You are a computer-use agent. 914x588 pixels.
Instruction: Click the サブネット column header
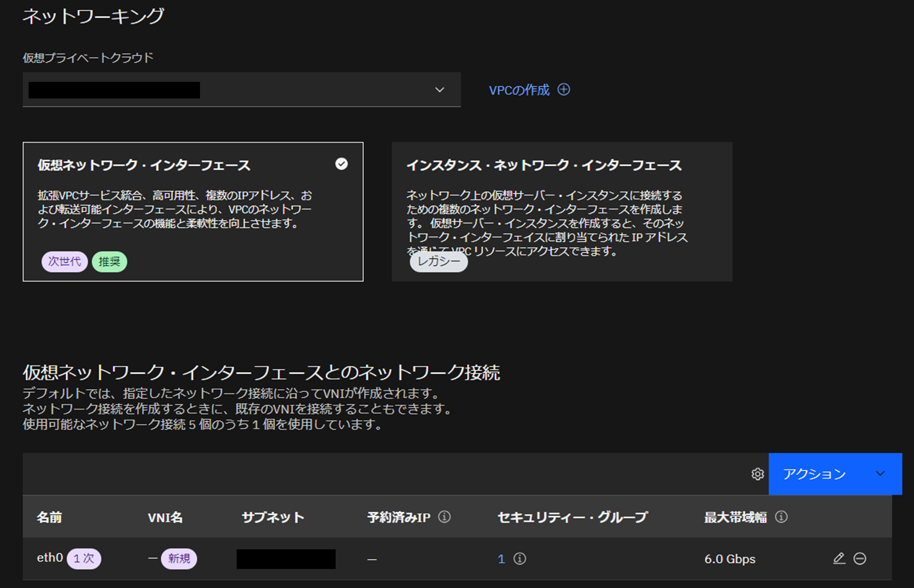pos(273,517)
